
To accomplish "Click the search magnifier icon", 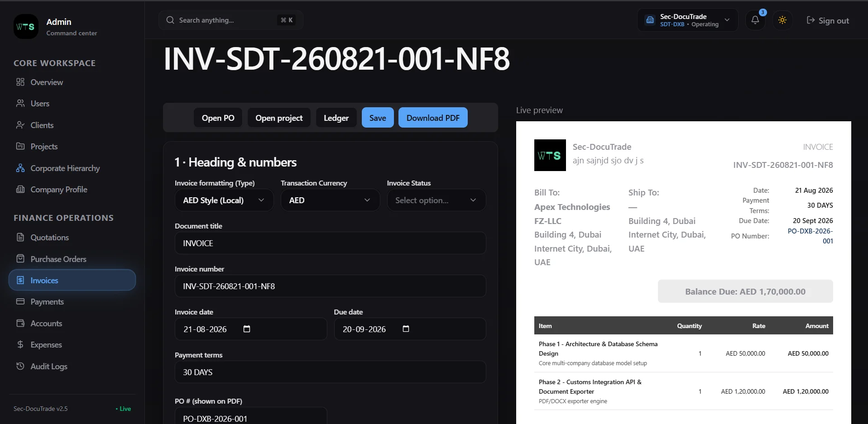I will coord(170,20).
